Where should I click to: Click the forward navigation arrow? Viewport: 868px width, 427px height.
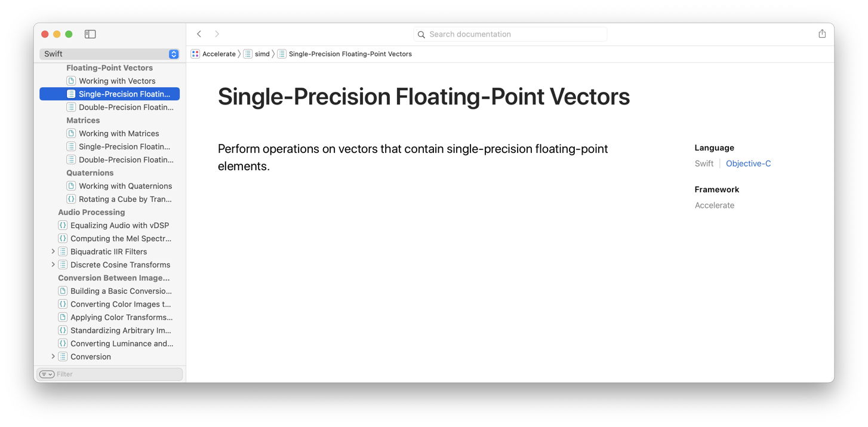pyautogui.click(x=217, y=34)
